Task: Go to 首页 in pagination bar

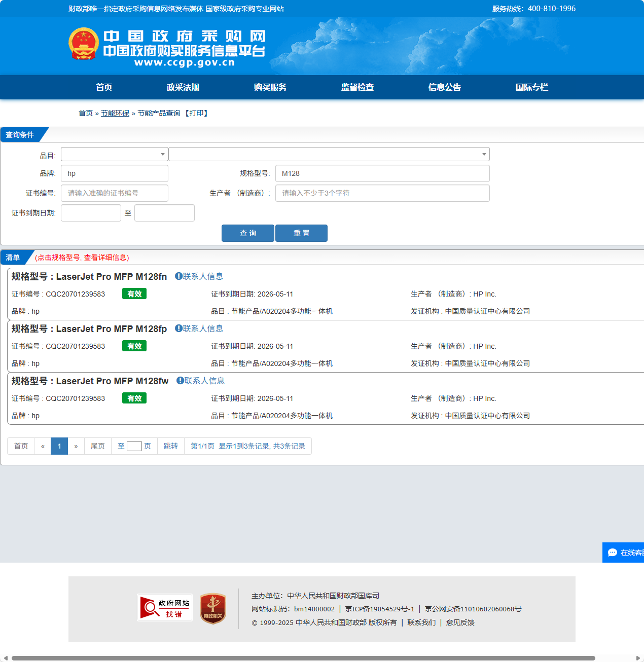Action: [21, 446]
